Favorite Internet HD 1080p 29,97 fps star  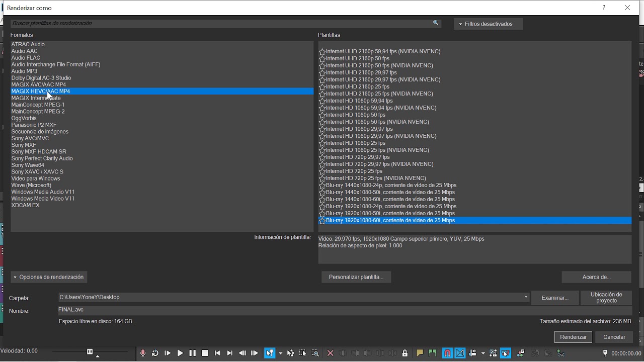click(322, 129)
